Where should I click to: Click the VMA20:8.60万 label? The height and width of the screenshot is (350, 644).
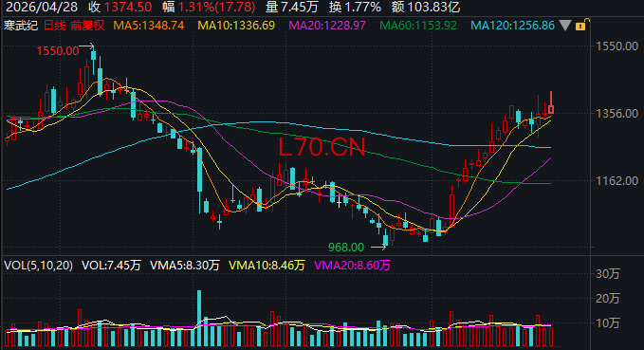[352, 266]
